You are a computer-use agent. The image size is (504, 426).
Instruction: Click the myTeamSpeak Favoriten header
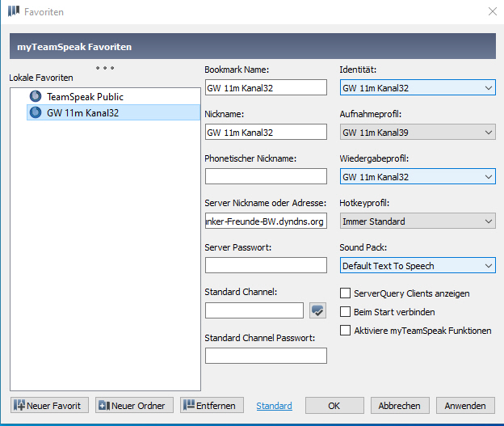253,46
